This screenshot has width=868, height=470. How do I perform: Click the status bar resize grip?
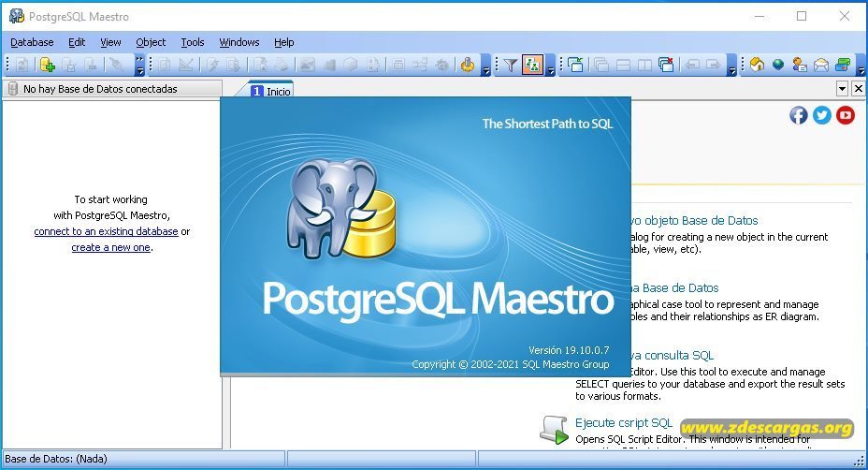[x=860, y=462]
